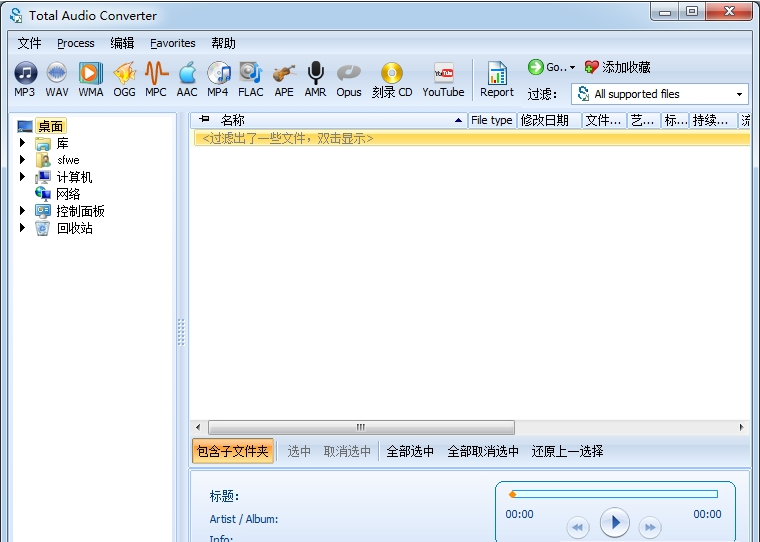Click the 选中 button
The image size is (760, 542).
[x=299, y=451]
